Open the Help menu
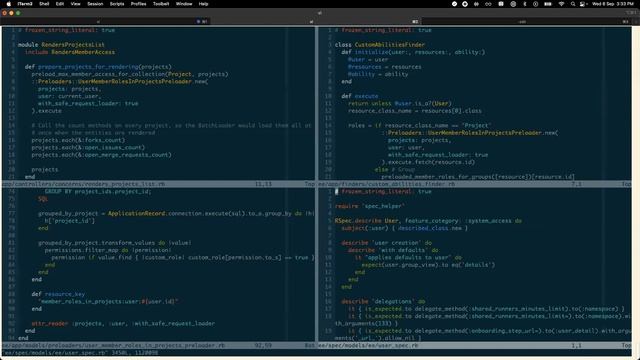 203,4
